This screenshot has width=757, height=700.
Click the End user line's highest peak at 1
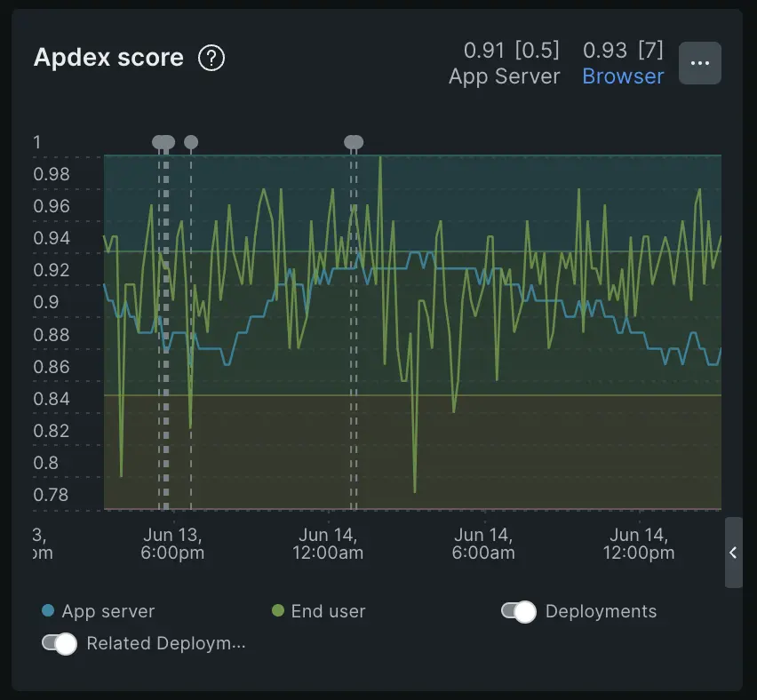point(380,157)
